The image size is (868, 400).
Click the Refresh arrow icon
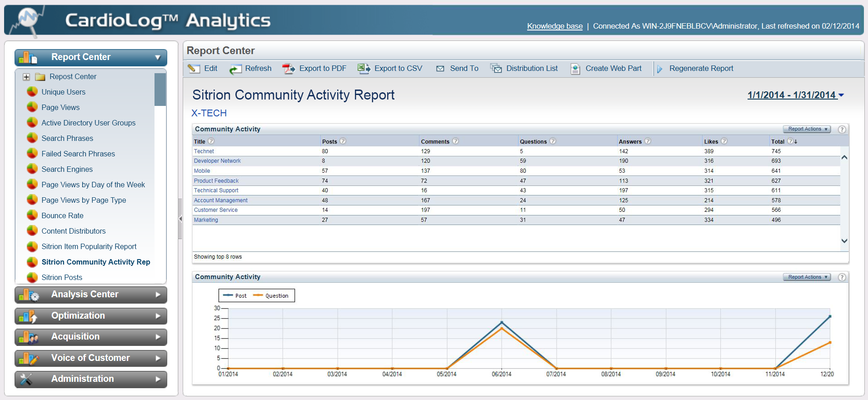pyautogui.click(x=235, y=69)
